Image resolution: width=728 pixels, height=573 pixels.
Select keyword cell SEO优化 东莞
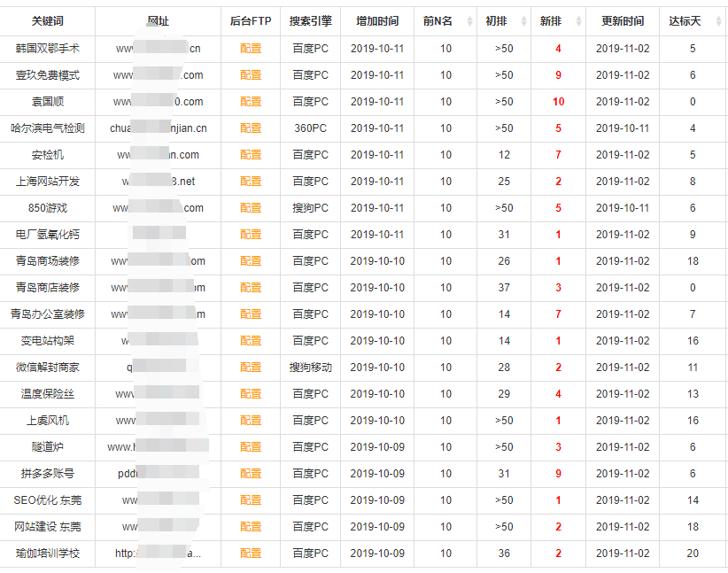(47, 500)
